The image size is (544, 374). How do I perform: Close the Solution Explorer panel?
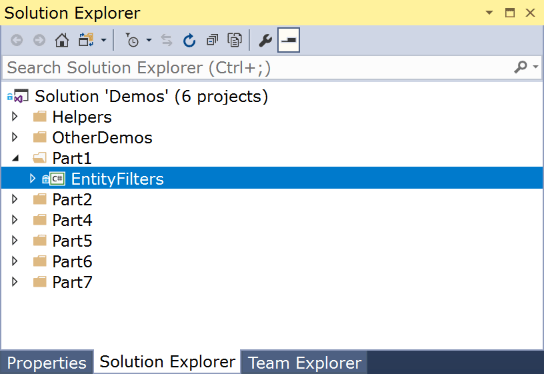point(530,13)
